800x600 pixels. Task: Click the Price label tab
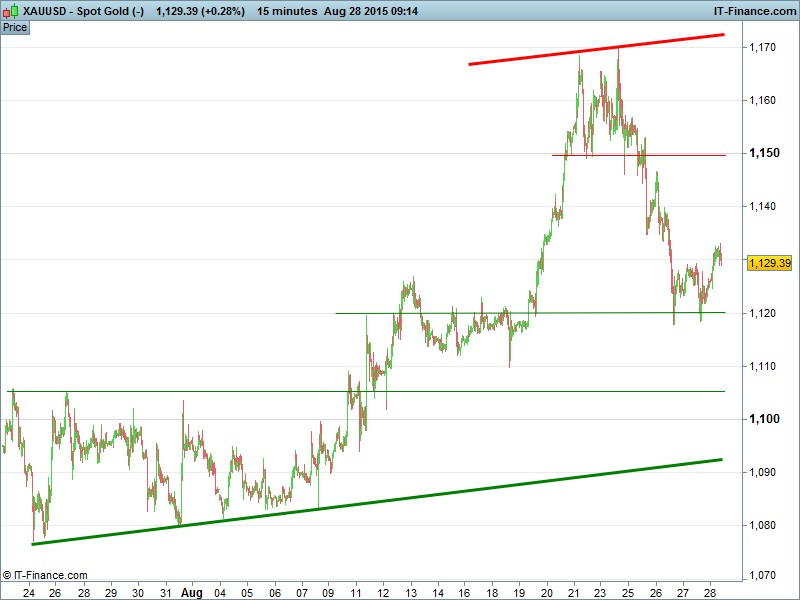(x=15, y=27)
